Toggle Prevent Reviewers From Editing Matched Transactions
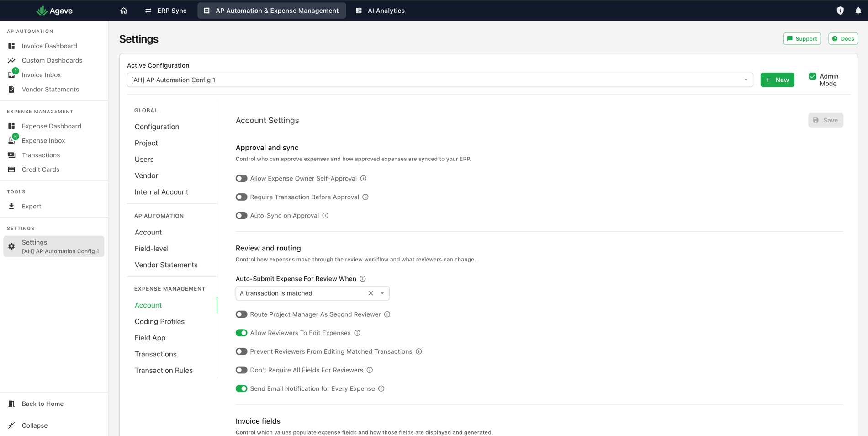The image size is (868, 436). pos(241,351)
